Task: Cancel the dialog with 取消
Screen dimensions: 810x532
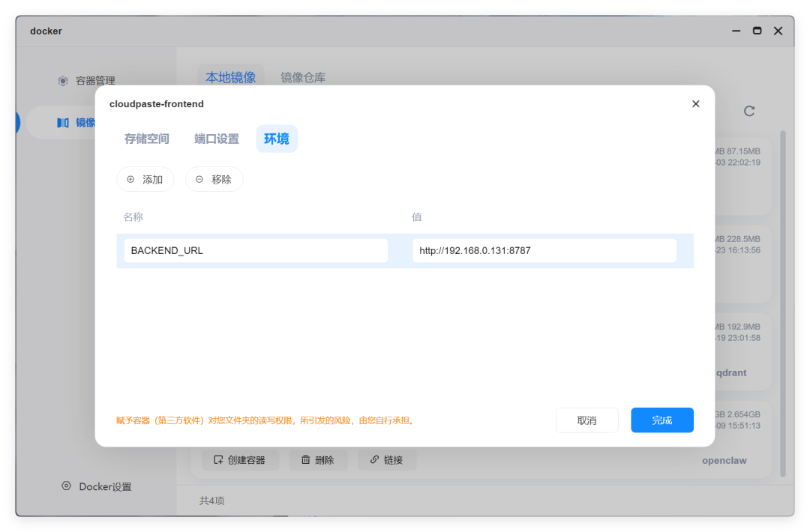Action: 587,420
